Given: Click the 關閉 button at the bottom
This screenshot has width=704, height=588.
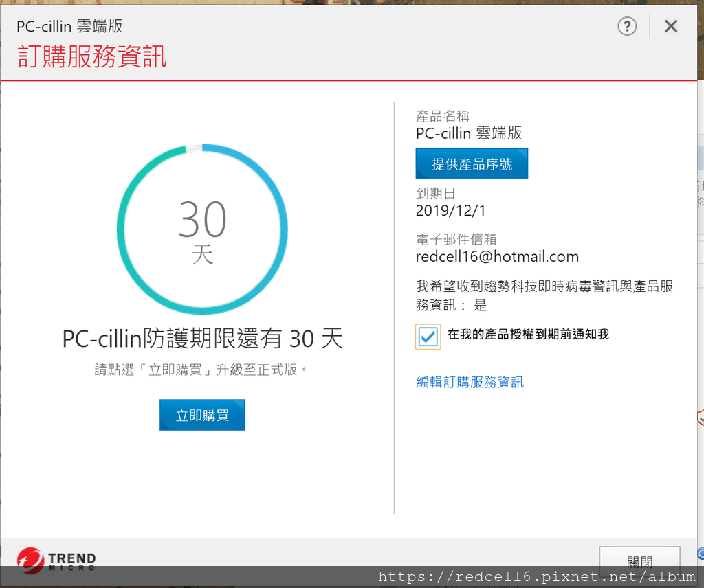Looking at the screenshot, I should [x=639, y=561].
